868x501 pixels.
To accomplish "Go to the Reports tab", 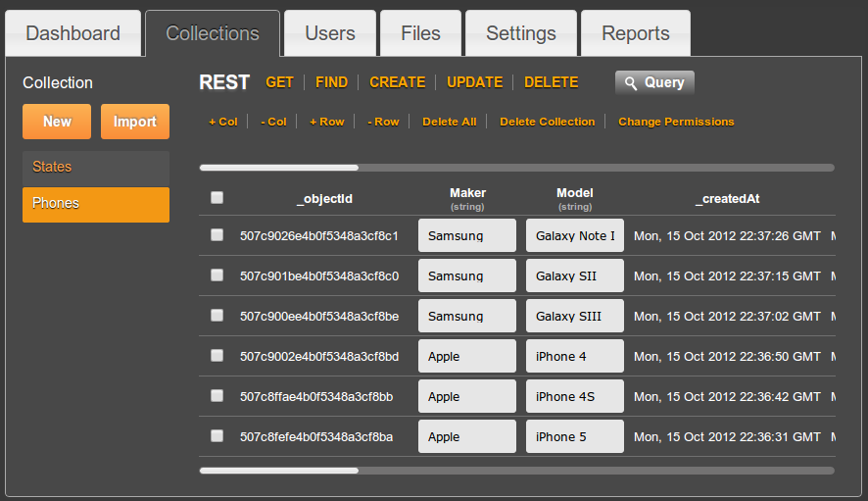I will 635,34.
